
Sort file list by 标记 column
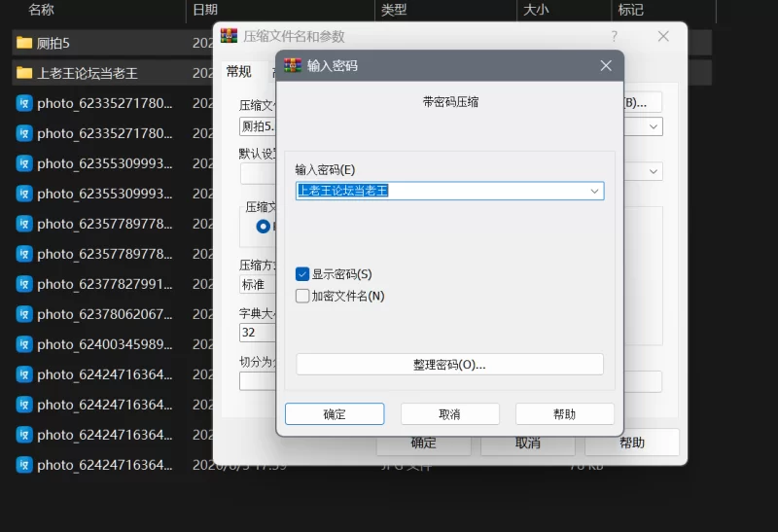[x=630, y=10]
